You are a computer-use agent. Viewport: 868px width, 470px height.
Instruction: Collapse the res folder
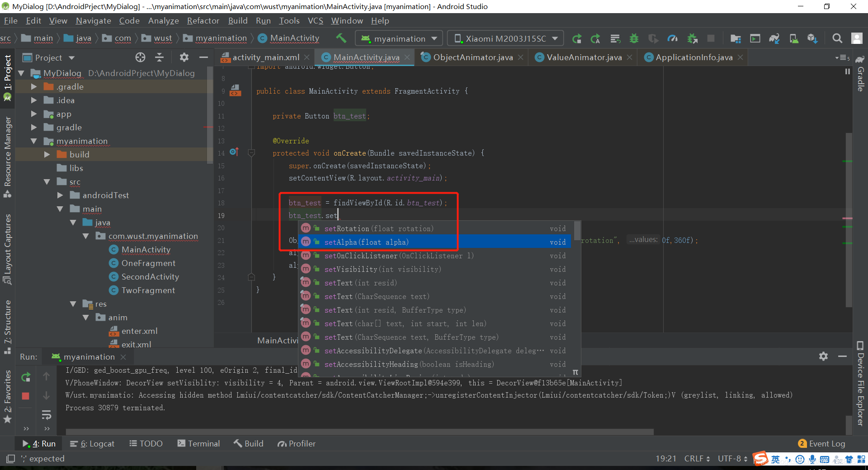(x=73, y=304)
